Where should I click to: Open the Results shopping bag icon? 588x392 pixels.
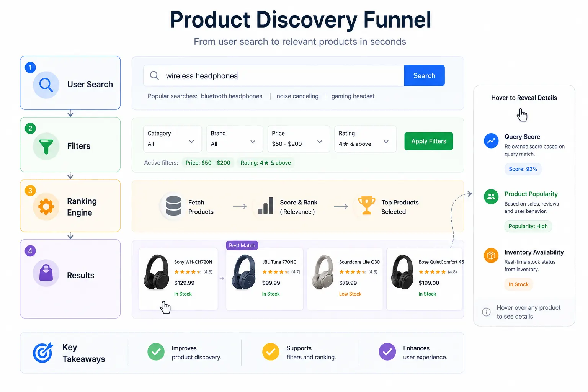click(x=46, y=273)
